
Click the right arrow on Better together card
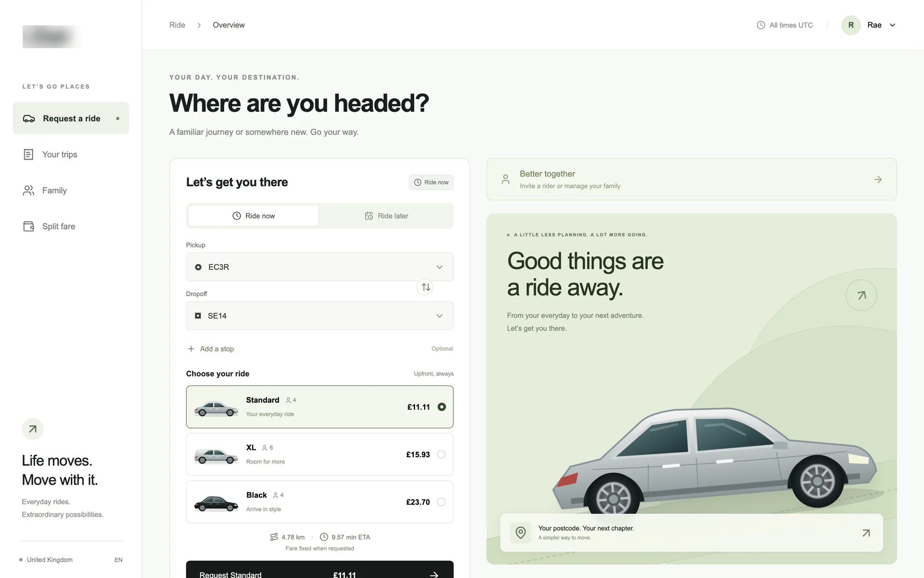coord(878,180)
